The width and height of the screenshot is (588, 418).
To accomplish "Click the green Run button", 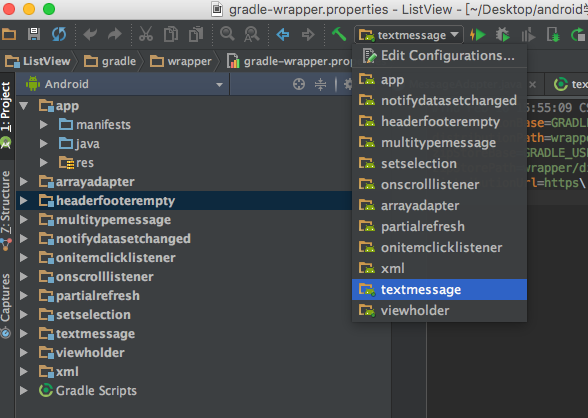I will (478, 35).
